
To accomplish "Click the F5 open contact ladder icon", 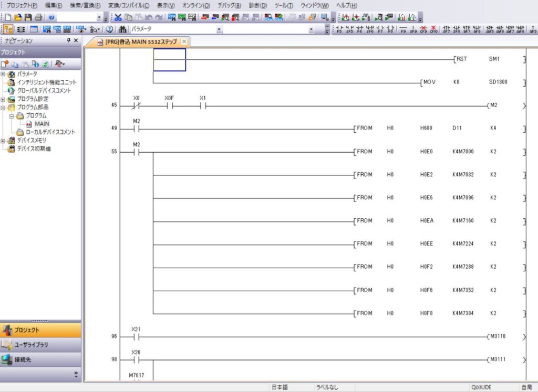I will pyautogui.click(x=339, y=29).
